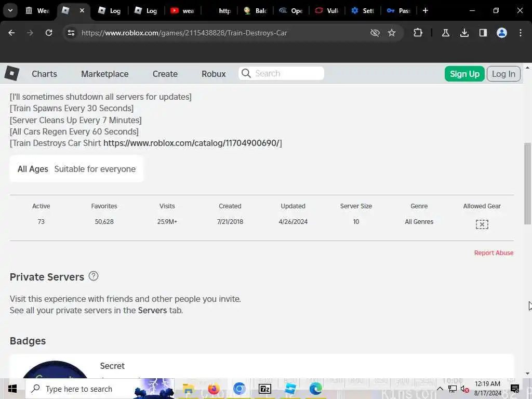Click the Windows taskbar search box

(x=100, y=389)
